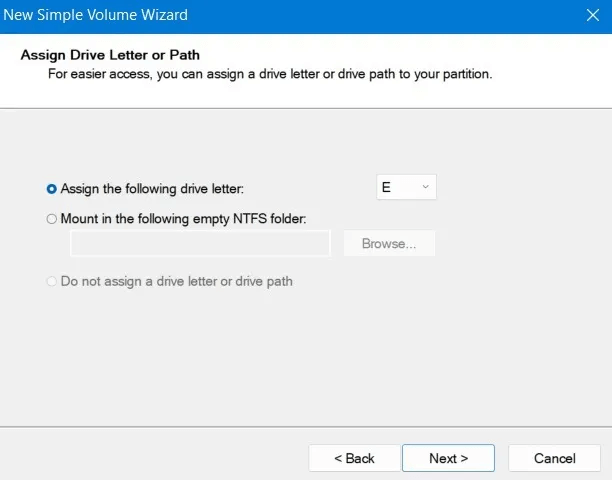Click the 'For easier access' description text
612x480 pixels.
(270, 74)
